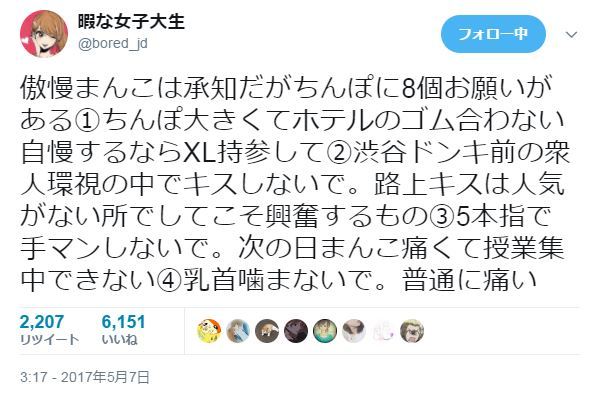610x401 pixels.
Task: Click the 2017年5月7日 tweet date
Action: coord(105,377)
